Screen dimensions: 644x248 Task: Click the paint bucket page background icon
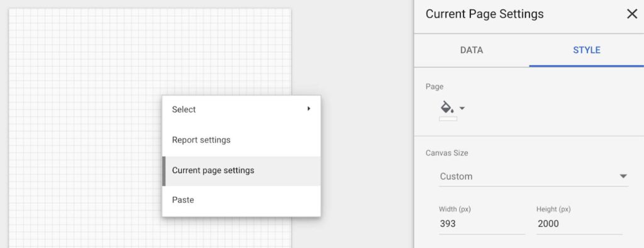tap(447, 108)
